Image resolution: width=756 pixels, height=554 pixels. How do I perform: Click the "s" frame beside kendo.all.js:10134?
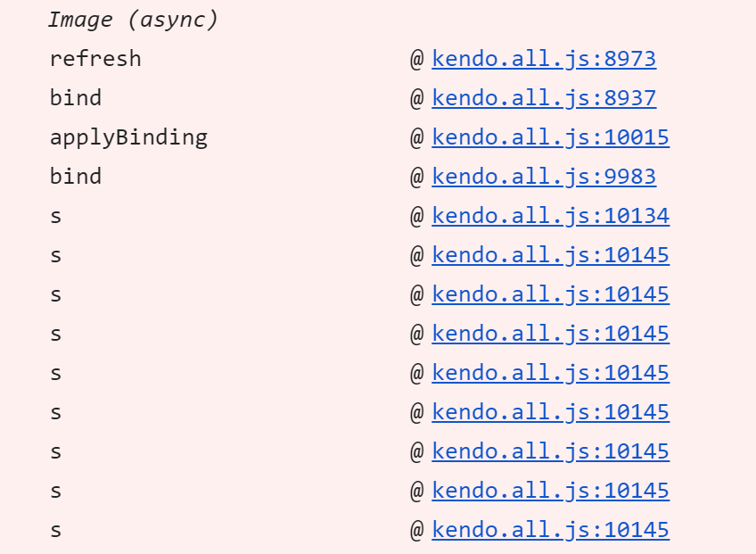[56, 217]
